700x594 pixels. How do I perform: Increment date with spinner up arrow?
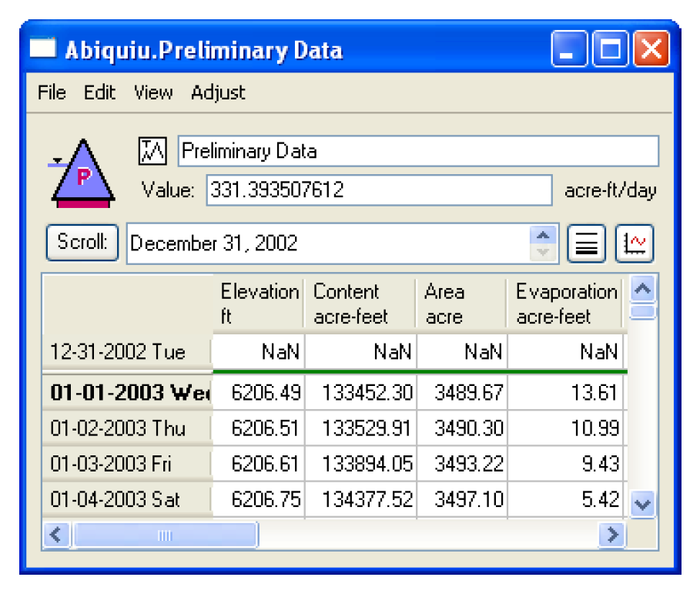(x=544, y=236)
